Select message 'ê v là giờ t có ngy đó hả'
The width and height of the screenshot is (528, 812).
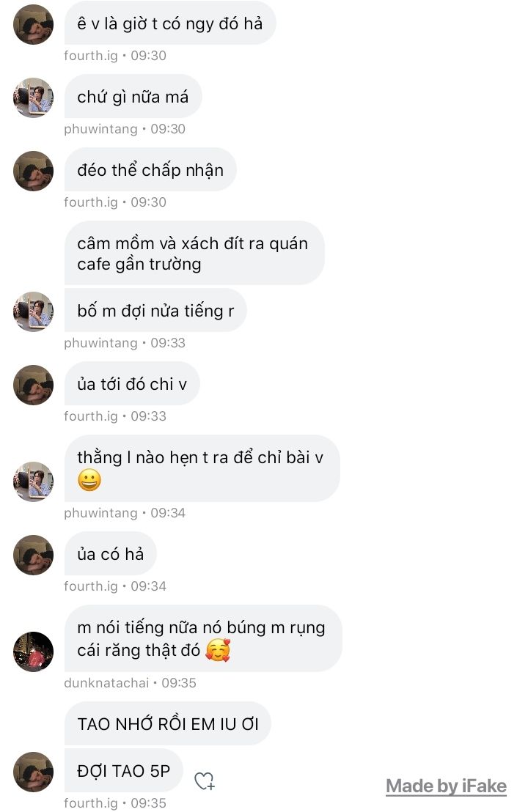170,24
